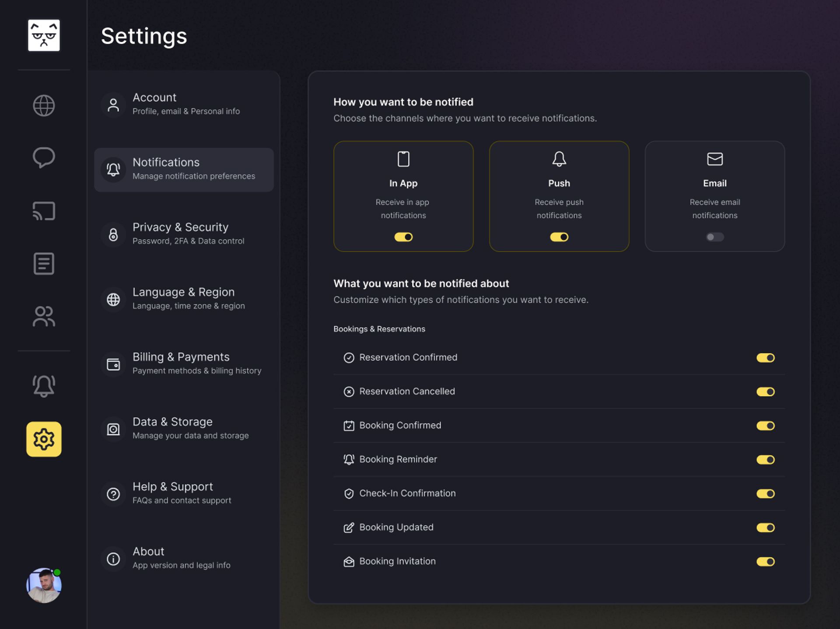Disable Booking Reminder notifications

coord(766,459)
